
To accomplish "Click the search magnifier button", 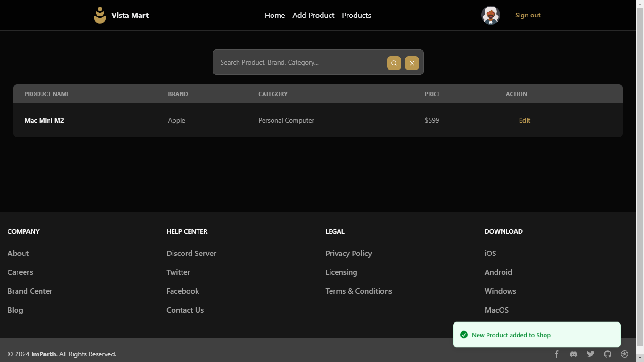I will coord(394,63).
